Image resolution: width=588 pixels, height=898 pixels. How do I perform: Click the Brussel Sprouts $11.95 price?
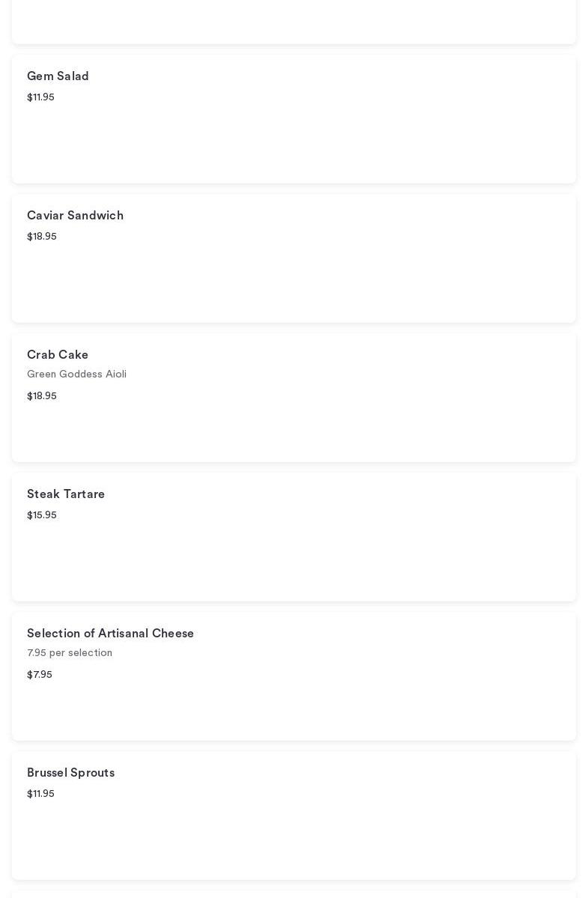coord(40,794)
